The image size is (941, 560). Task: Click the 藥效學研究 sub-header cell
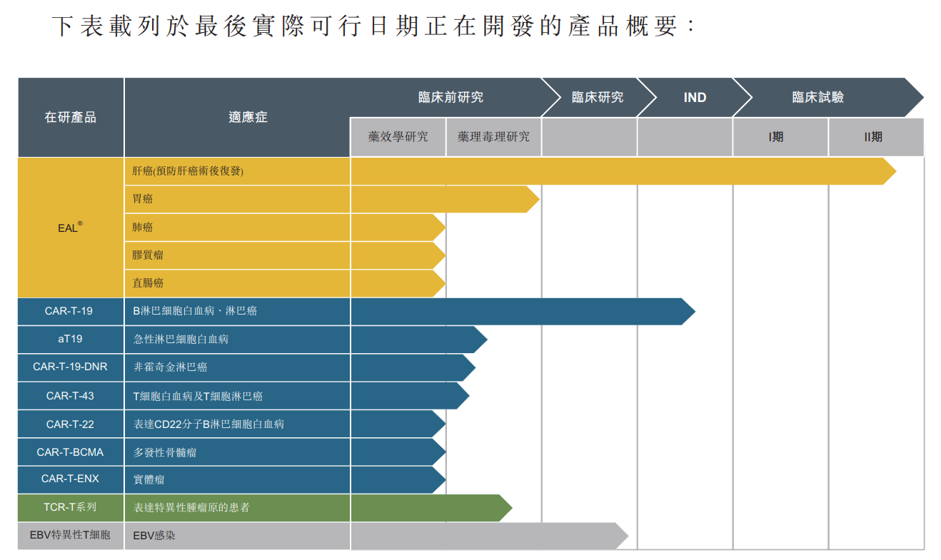(398, 137)
